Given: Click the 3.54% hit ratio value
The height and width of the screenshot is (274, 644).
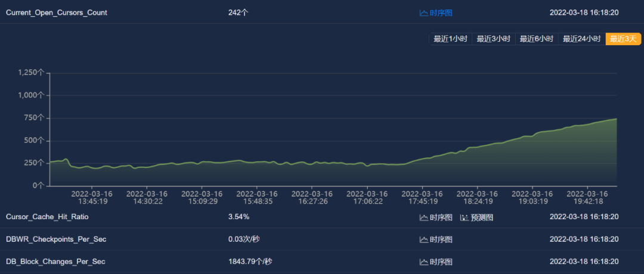Looking at the screenshot, I should pos(239,217).
